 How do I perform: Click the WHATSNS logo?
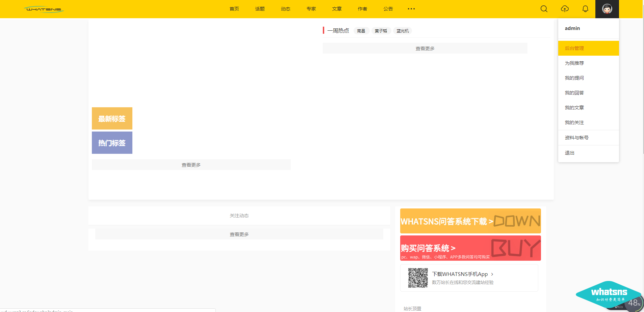(x=44, y=9)
